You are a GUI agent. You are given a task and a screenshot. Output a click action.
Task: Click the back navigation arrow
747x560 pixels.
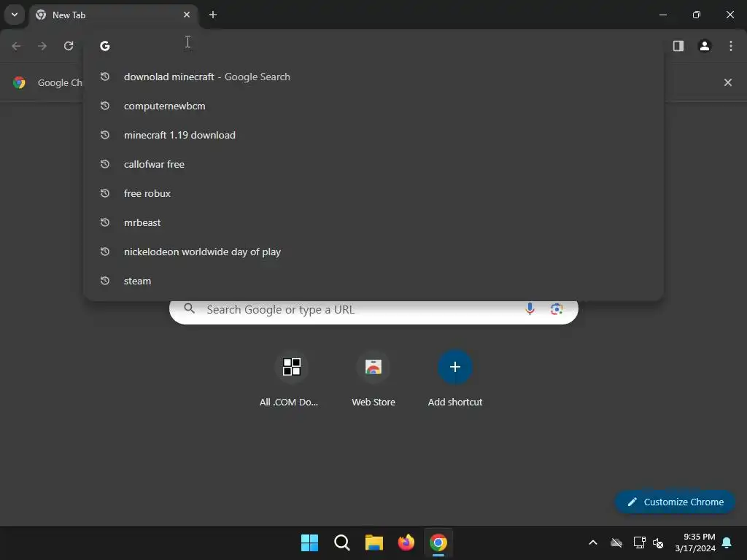pos(16,46)
